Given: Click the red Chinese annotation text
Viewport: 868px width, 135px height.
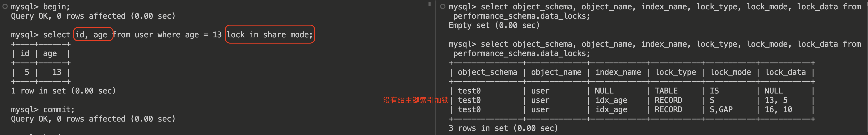Looking at the screenshot, I should click(x=415, y=100).
